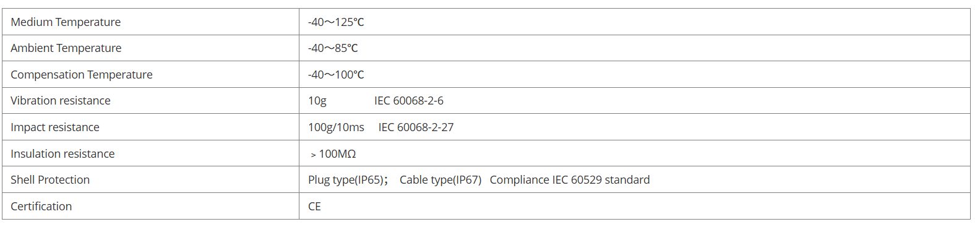Click the 10g vibration value

coord(317,101)
